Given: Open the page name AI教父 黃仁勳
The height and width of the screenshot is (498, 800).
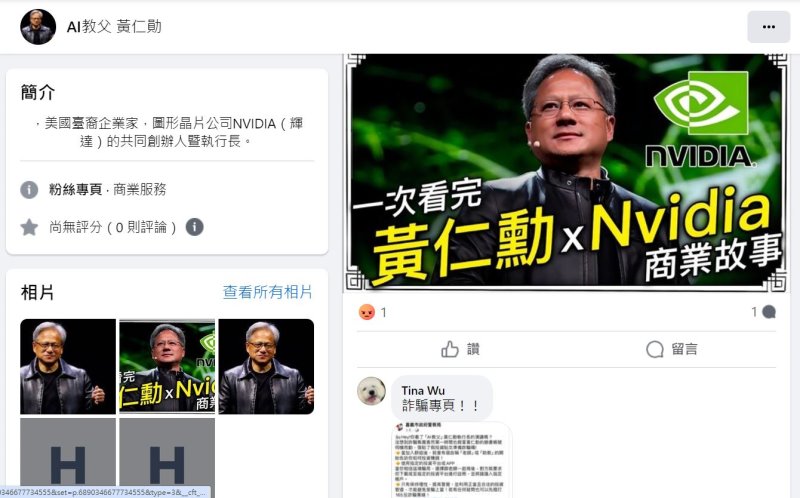Looking at the screenshot, I should pos(114,27).
